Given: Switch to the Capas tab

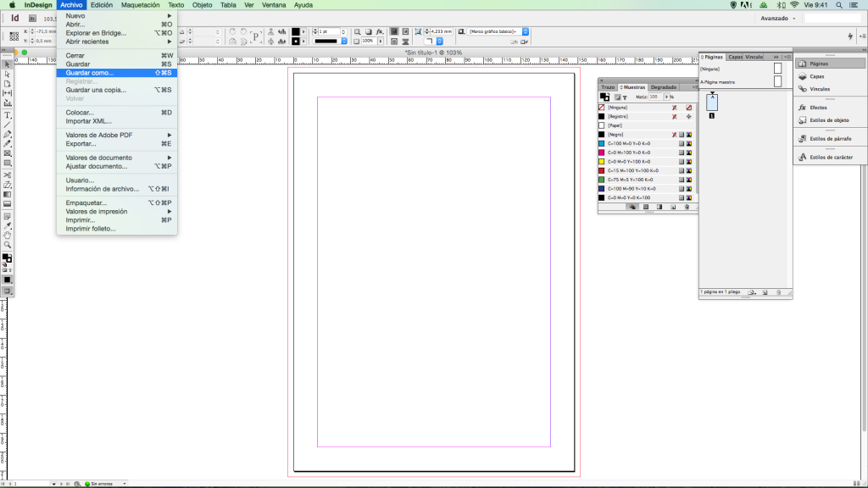Looking at the screenshot, I should pyautogui.click(x=736, y=56).
